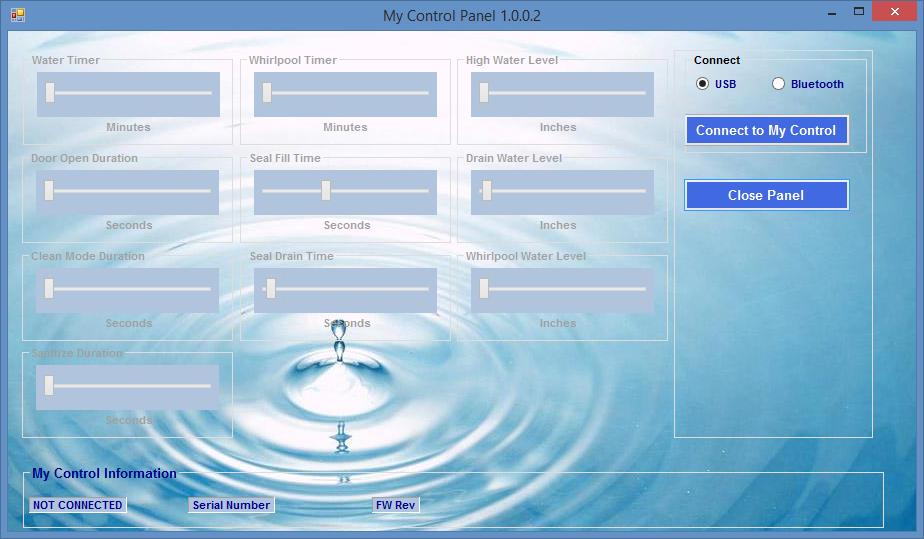Click the Seal Fill Time slider thumb
The image size is (924, 539).
tap(326, 190)
